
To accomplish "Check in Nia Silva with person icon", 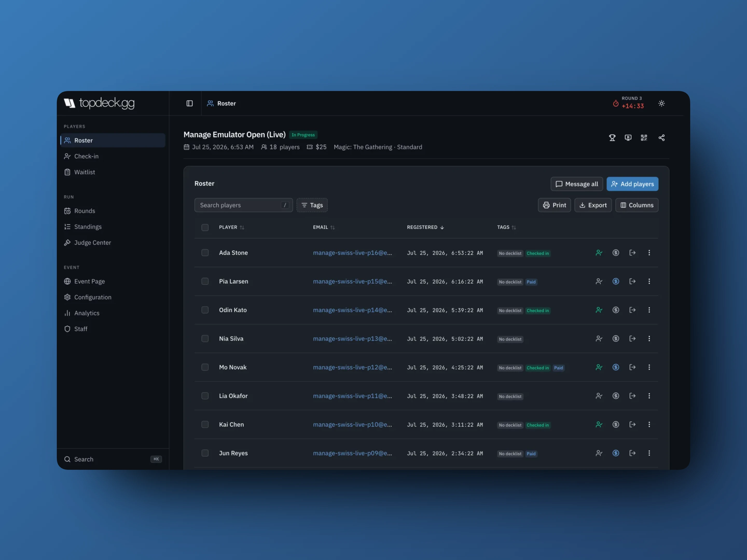I will (x=599, y=339).
